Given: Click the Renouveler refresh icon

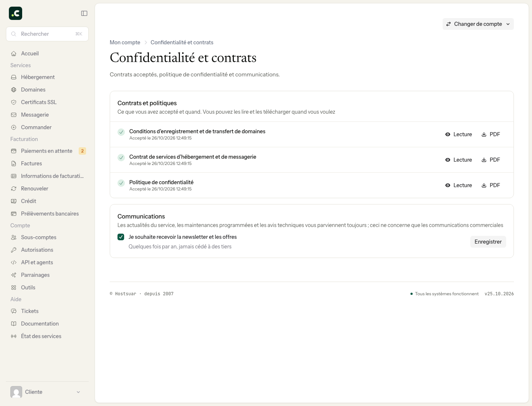Looking at the screenshot, I should point(14,189).
